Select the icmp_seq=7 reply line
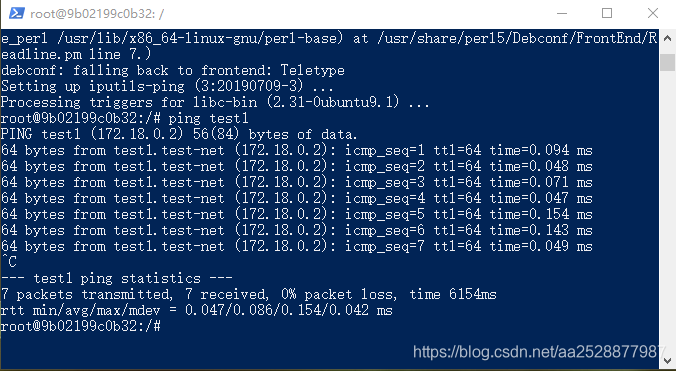Image resolution: width=676 pixels, height=371 pixels. click(x=297, y=246)
